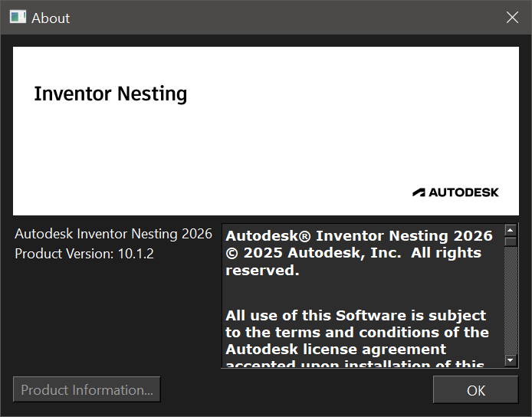The width and height of the screenshot is (532, 417).
Task: Click the license text scrollbar thumb
Action: click(x=511, y=242)
